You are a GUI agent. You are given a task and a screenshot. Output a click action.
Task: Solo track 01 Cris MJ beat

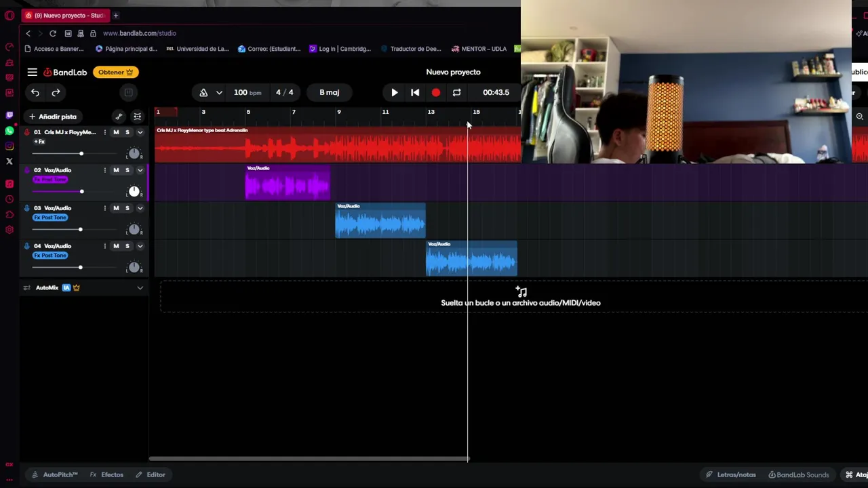(x=127, y=132)
